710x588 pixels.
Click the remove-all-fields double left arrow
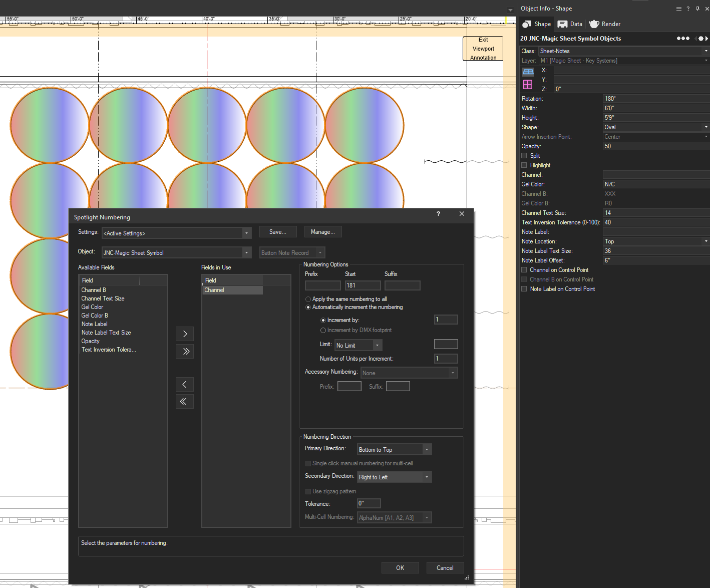pyautogui.click(x=184, y=401)
